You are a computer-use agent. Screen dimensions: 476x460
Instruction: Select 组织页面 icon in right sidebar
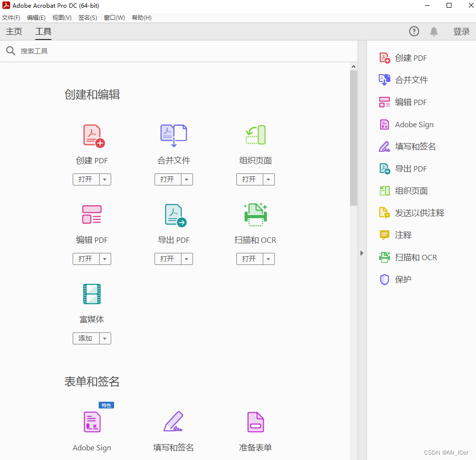click(385, 191)
